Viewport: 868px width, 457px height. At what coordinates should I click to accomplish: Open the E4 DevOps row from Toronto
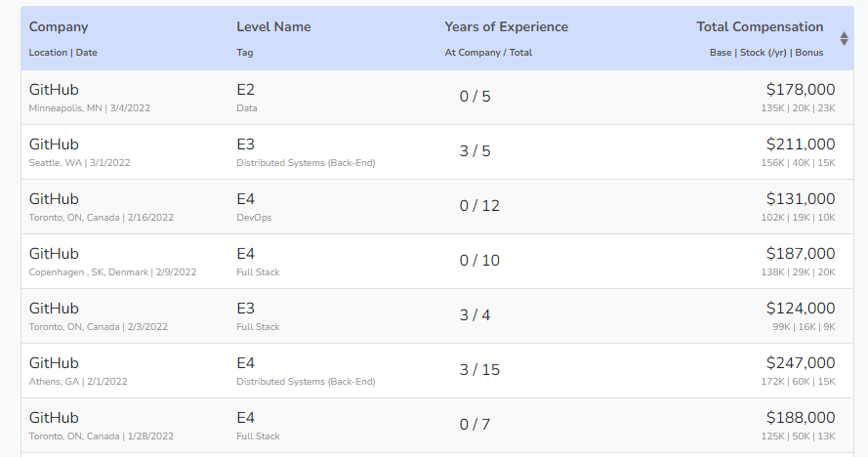[x=437, y=207]
